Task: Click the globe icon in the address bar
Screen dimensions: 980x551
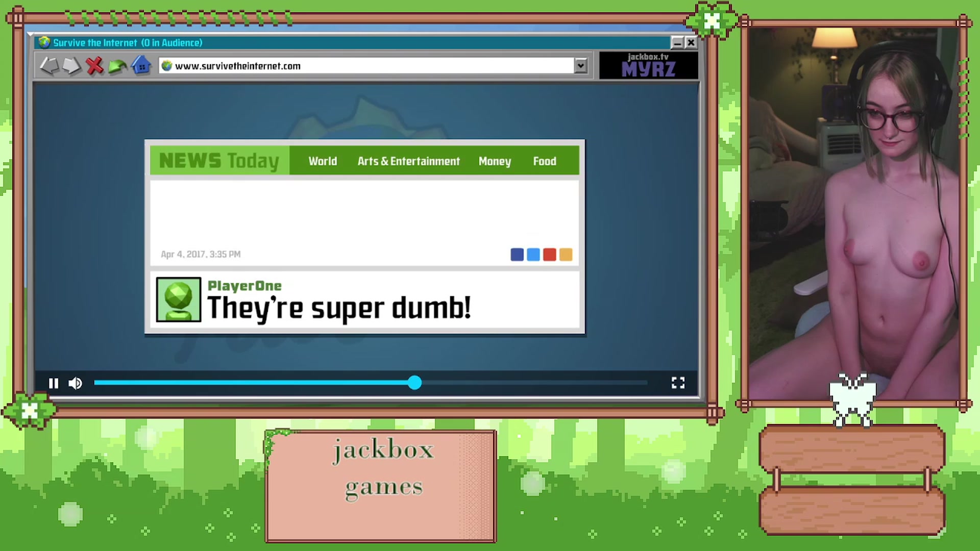Action: click(x=166, y=65)
